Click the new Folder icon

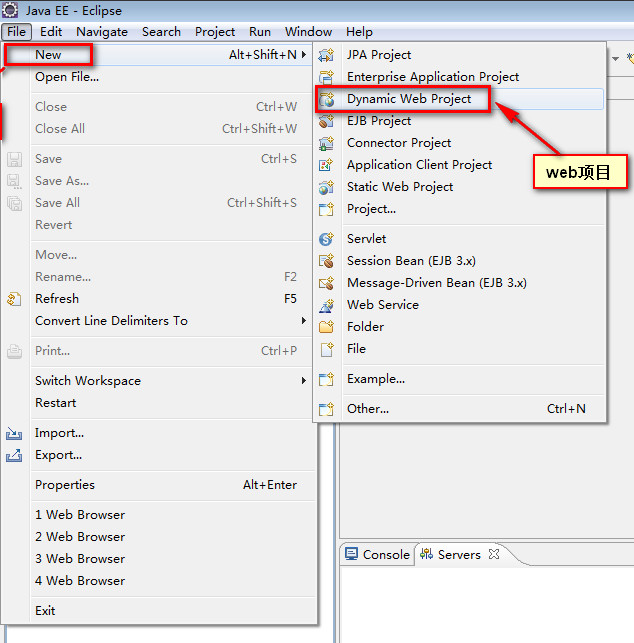[x=326, y=327]
